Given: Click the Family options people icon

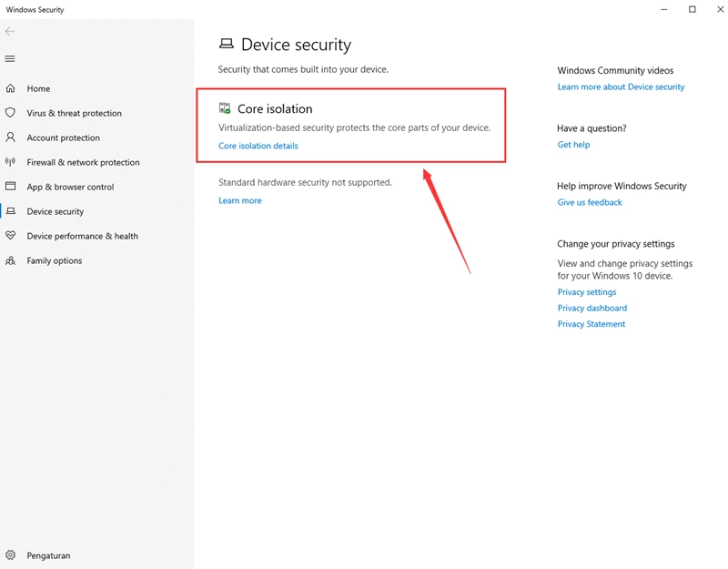Looking at the screenshot, I should (x=10, y=260).
